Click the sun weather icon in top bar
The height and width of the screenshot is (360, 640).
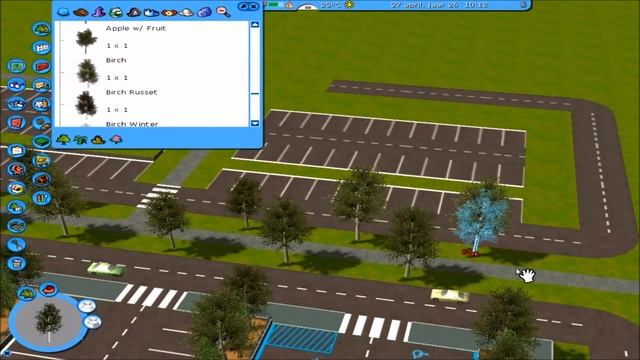[349, 5]
